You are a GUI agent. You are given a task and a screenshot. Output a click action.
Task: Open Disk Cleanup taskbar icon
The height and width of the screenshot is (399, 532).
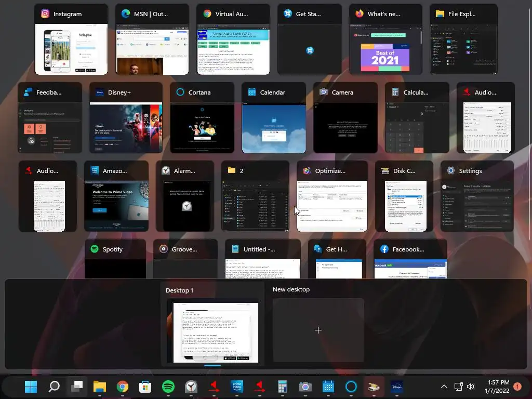coord(374,387)
